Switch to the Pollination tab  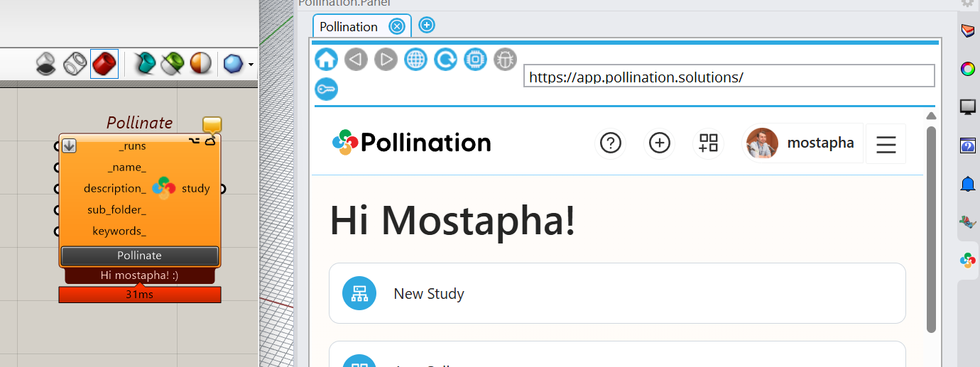pyautogui.click(x=349, y=27)
